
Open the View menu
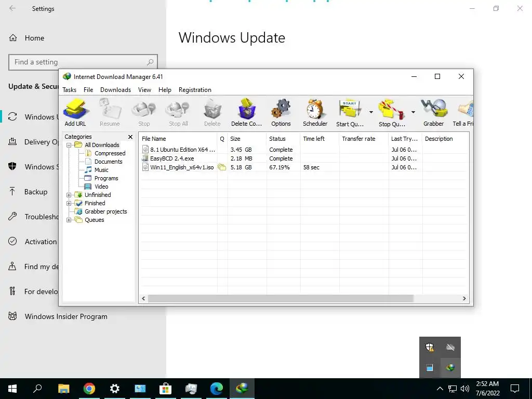click(x=144, y=90)
